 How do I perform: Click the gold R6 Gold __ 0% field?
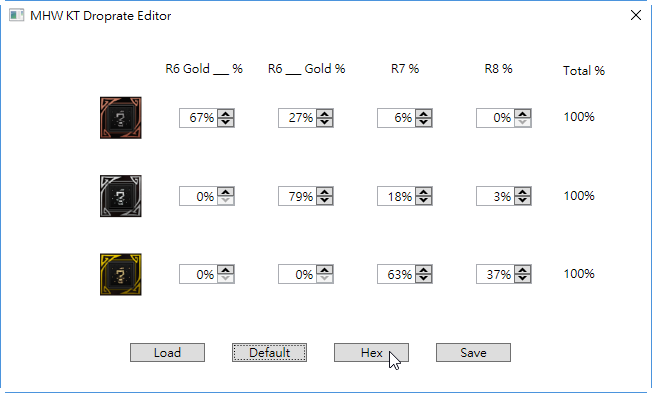pos(198,274)
